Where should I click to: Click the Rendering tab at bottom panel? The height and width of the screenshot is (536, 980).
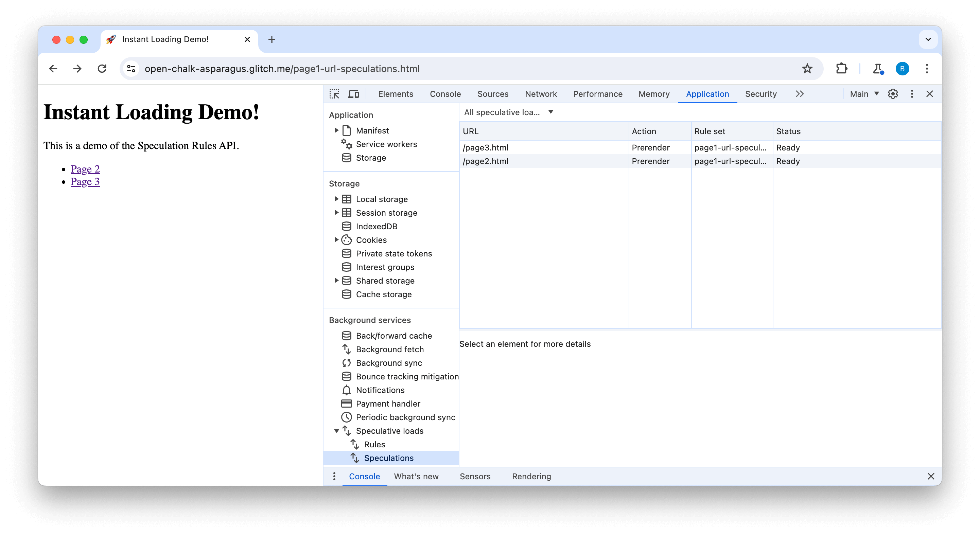pyautogui.click(x=531, y=476)
